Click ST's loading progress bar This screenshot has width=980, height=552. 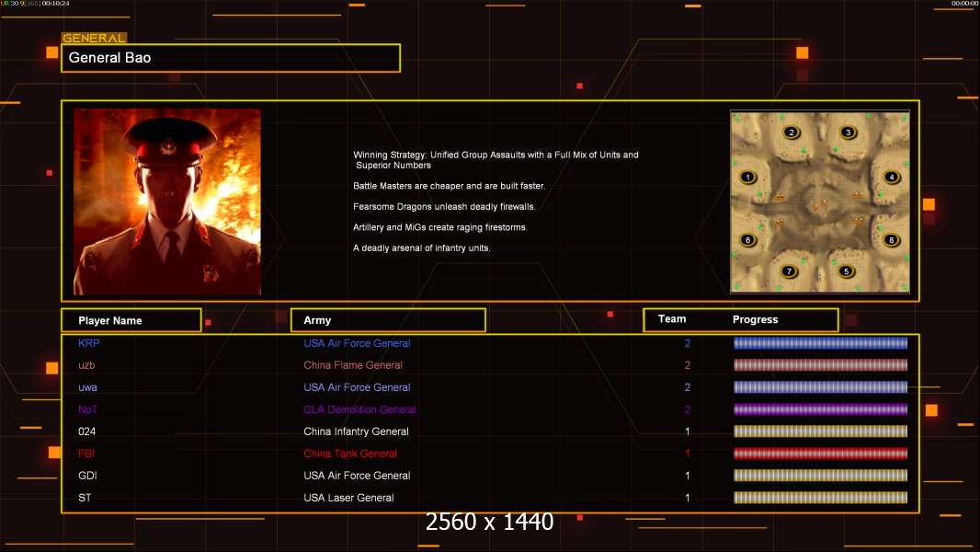(820, 498)
